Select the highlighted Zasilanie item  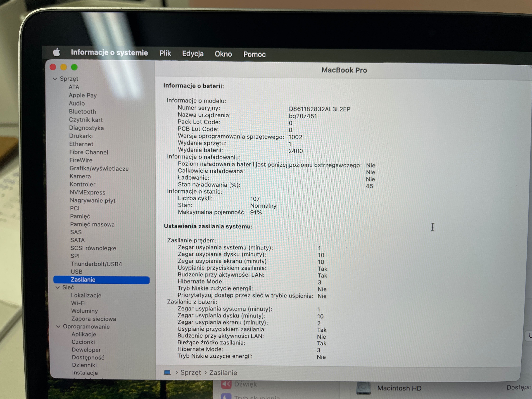[x=101, y=280]
